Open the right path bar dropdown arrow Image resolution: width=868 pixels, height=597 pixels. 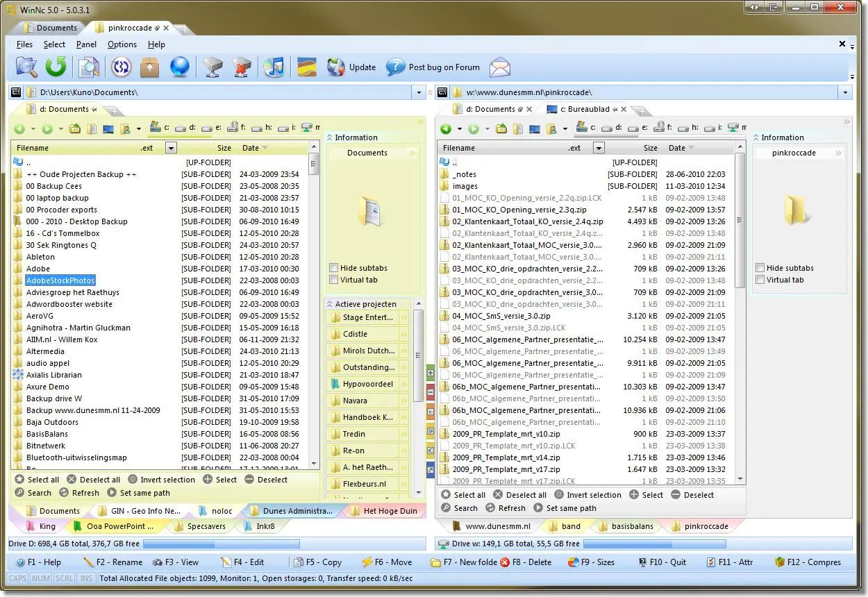tap(846, 92)
